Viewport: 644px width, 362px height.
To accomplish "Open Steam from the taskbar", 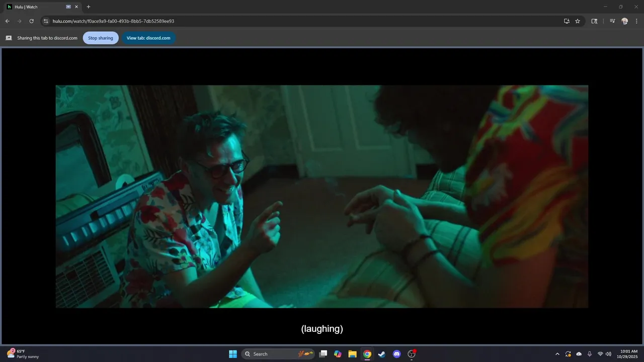I will pyautogui.click(x=382, y=354).
